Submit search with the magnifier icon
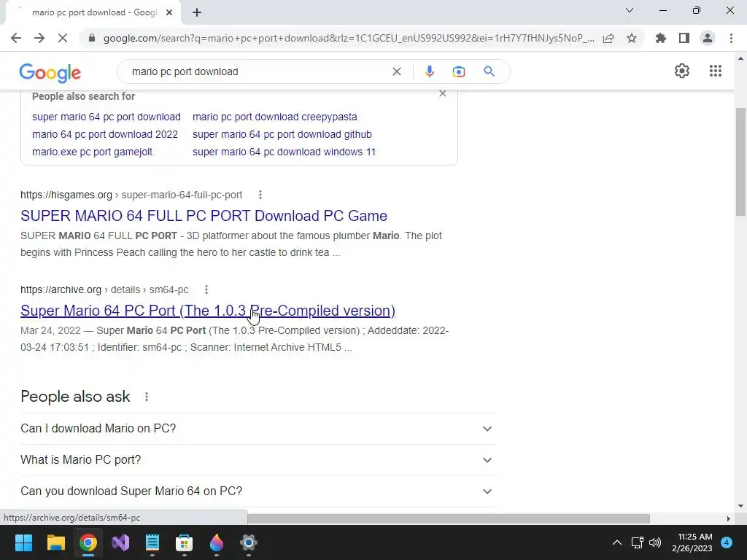 489,71
